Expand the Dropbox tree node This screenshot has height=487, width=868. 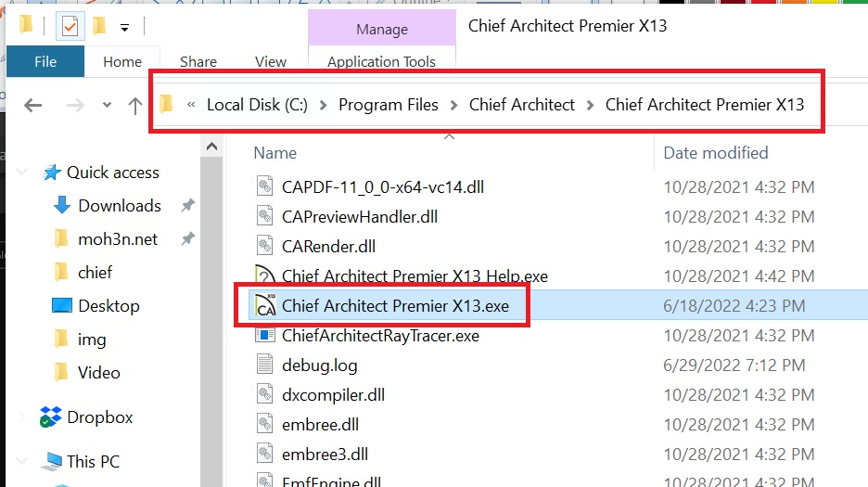21,417
